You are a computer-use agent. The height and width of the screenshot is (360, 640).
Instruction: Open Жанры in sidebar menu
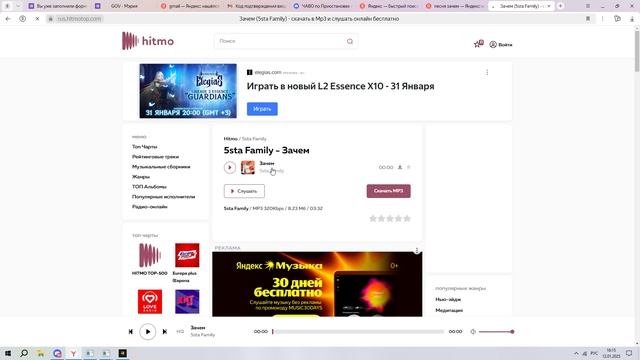[141, 177]
